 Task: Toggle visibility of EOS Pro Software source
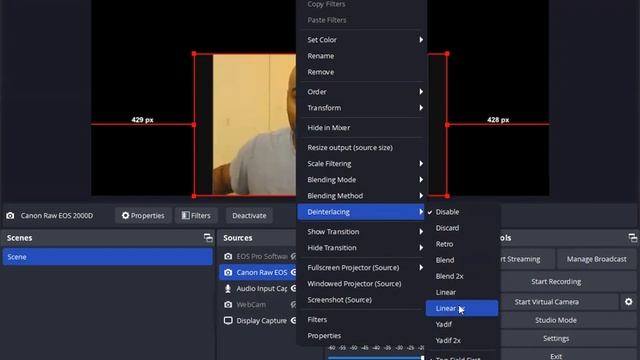pos(293,256)
